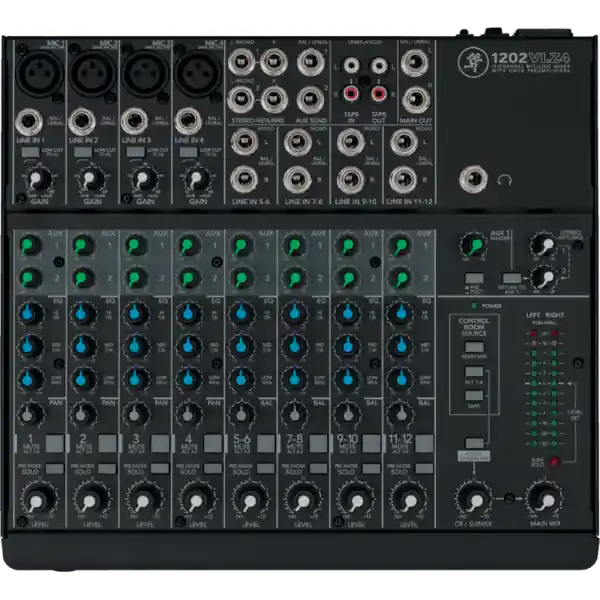Image resolution: width=600 pixels, height=600 pixels.
Task: Click the LINE IN 11-12 right jack
Action: point(403,179)
